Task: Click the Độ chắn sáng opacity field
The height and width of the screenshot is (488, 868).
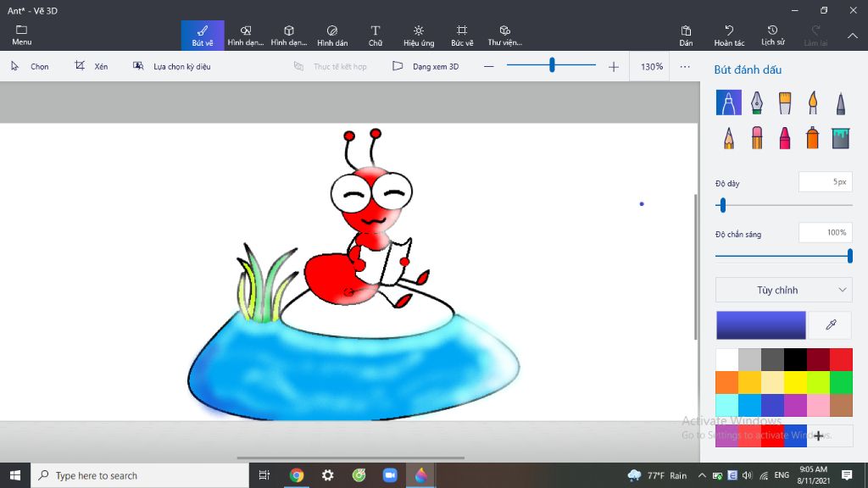Action: click(826, 232)
